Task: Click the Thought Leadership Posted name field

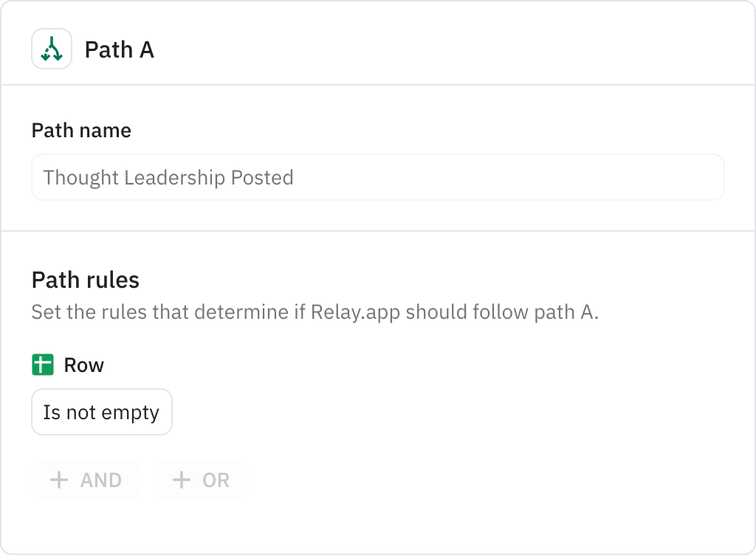Action: [377, 177]
